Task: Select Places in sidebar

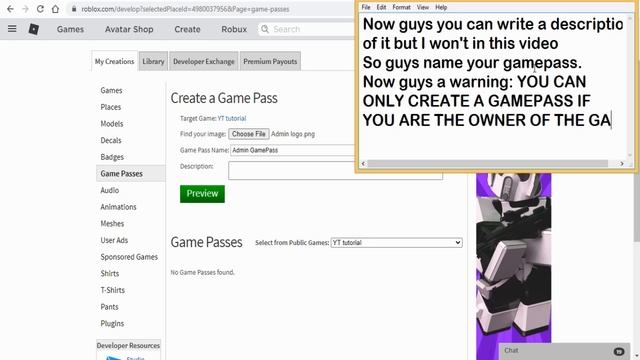Action: pos(111,107)
